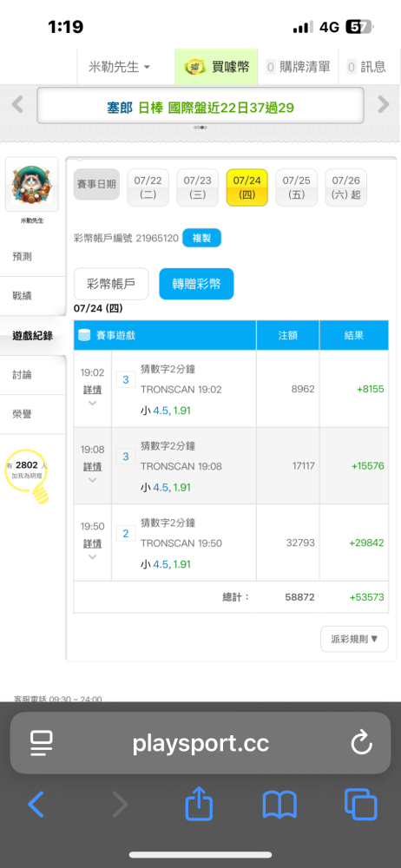Open the 米勒先生 account dropdown

point(119,67)
